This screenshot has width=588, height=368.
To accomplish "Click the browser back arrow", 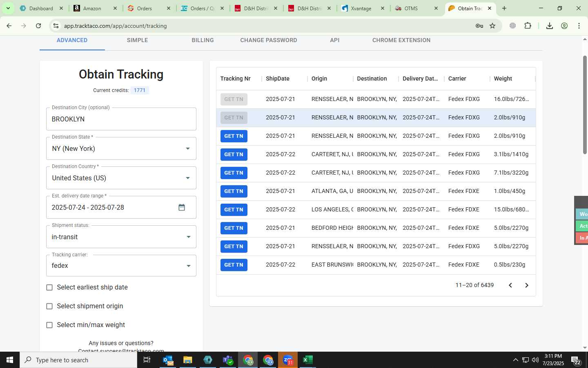I will (9, 26).
